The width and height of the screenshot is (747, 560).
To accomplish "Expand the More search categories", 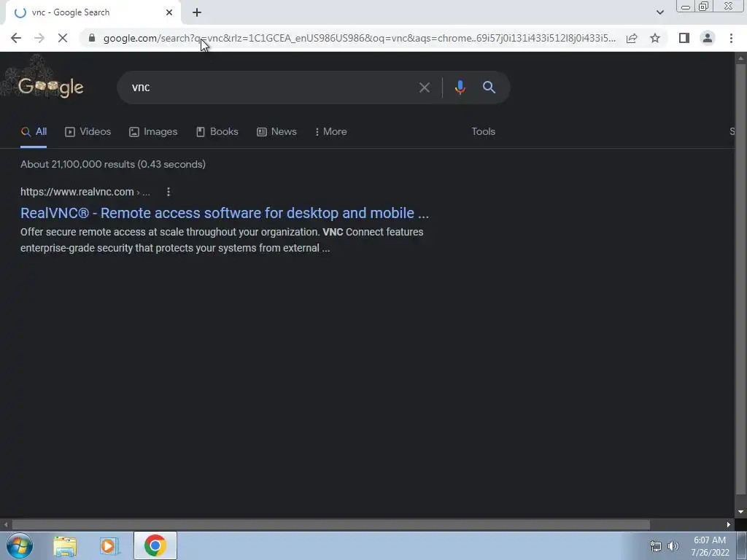I will coord(330,132).
